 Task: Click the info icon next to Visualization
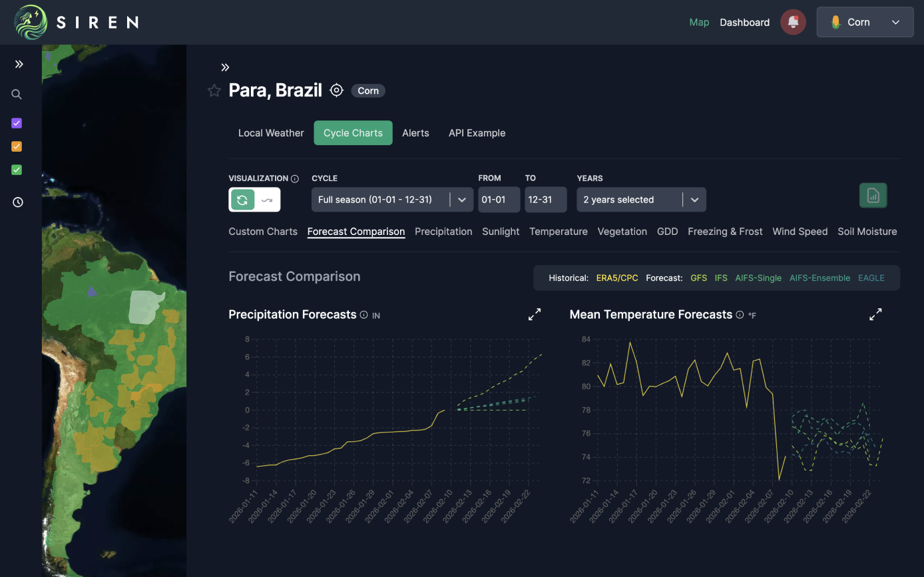coord(295,178)
